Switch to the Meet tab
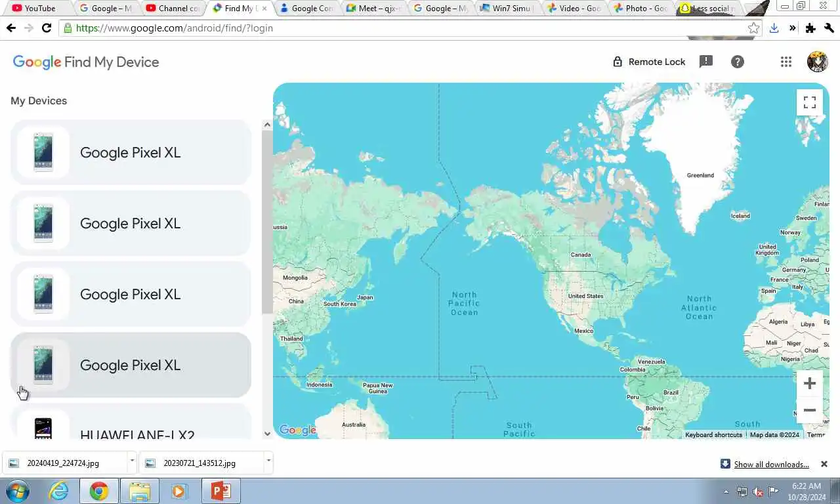This screenshot has width=840, height=504. pos(373,9)
